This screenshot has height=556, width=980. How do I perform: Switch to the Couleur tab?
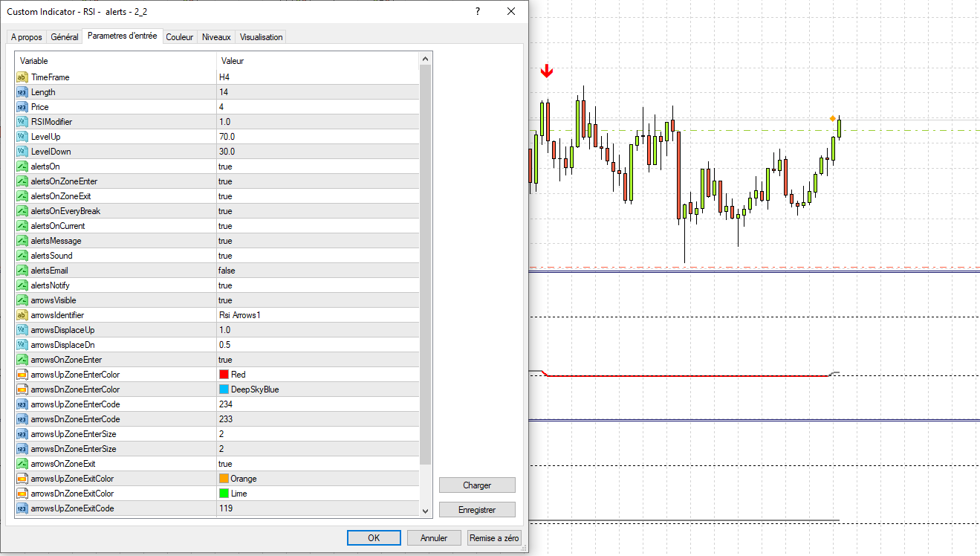point(180,37)
